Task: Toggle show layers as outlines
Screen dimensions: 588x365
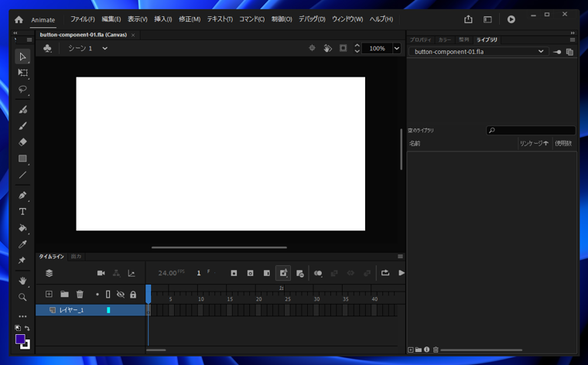Action: coord(108,294)
